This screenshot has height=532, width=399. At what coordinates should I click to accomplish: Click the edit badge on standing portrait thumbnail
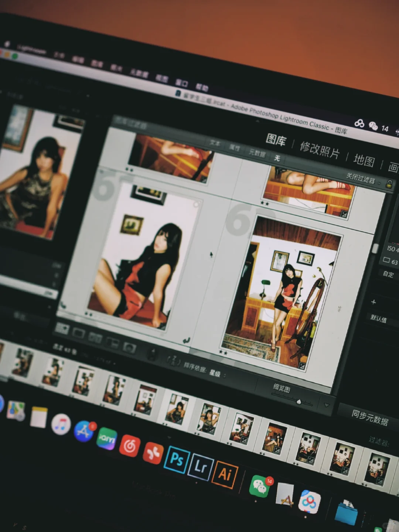coord(302,366)
